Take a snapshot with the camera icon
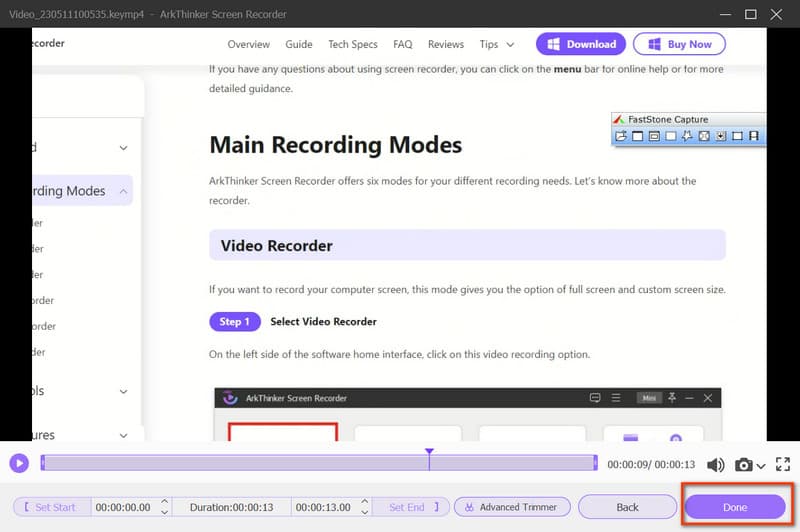Image resolution: width=800 pixels, height=532 pixels. 743,465
